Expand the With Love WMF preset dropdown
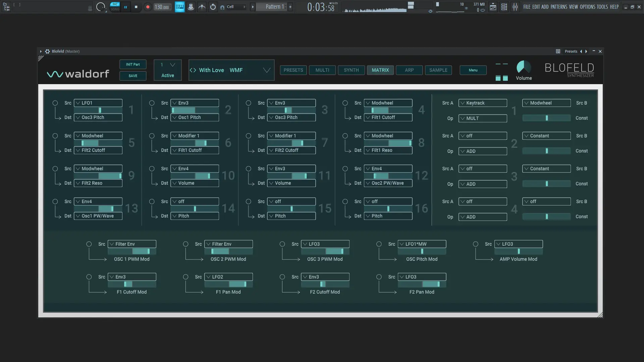The width and height of the screenshot is (644, 362). tap(266, 70)
